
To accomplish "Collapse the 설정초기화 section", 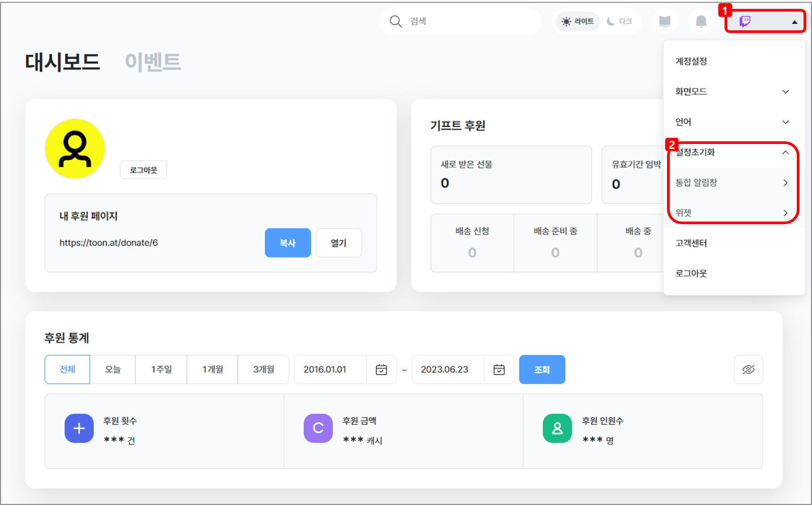I will point(732,152).
